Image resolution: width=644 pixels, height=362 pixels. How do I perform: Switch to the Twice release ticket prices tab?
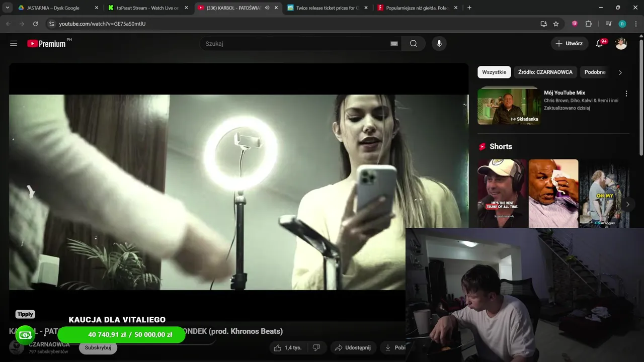327,8
